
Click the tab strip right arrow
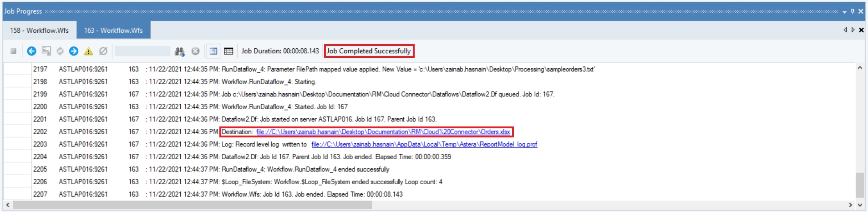tap(853, 30)
